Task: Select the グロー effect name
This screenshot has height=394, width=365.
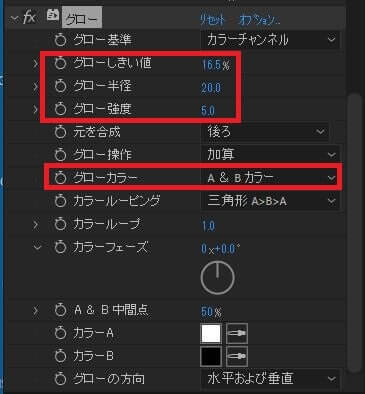Action: (x=82, y=18)
